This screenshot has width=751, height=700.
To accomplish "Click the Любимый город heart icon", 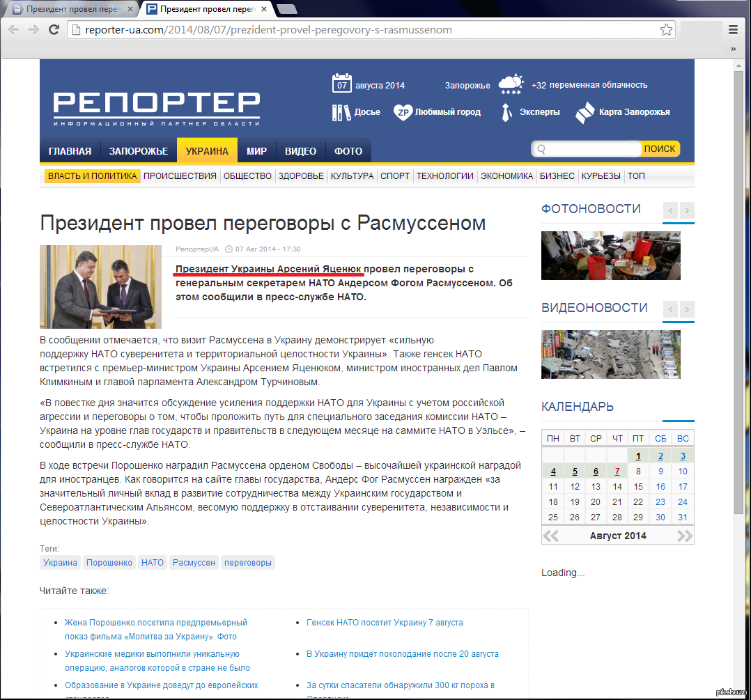I will [x=403, y=112].
